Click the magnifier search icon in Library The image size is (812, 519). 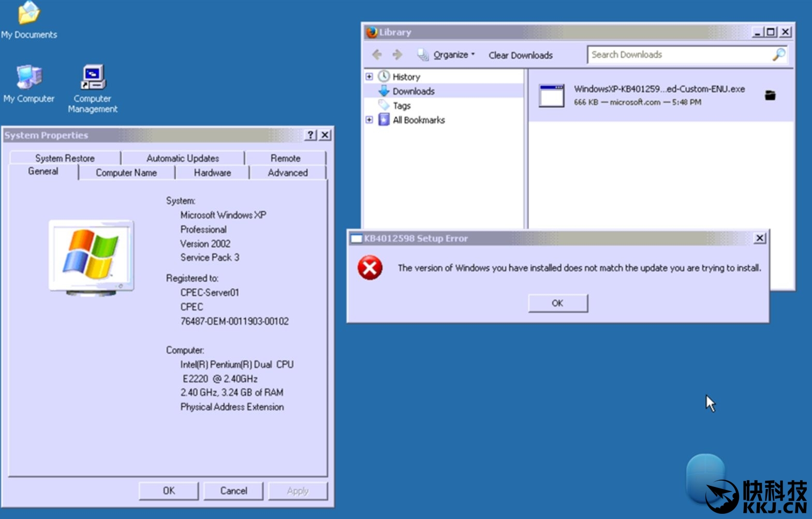[779, 54]
